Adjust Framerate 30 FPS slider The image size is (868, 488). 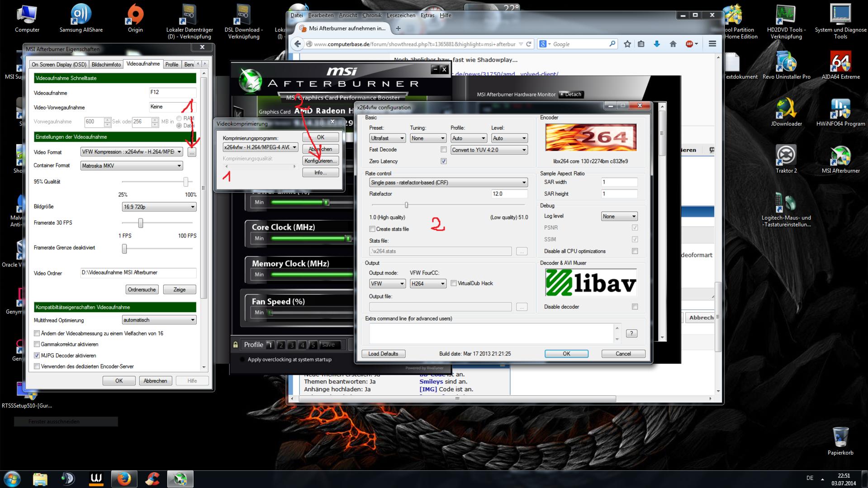141,223
